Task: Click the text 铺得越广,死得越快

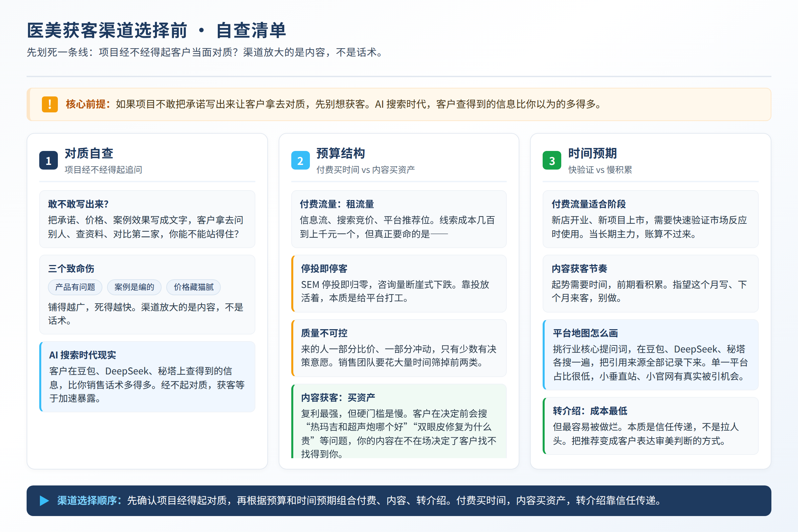Action: tap(90, 307)
